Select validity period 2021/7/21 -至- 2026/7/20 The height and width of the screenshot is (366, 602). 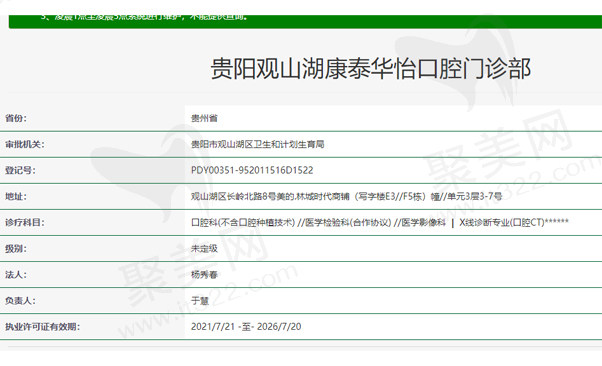(246, 327)
